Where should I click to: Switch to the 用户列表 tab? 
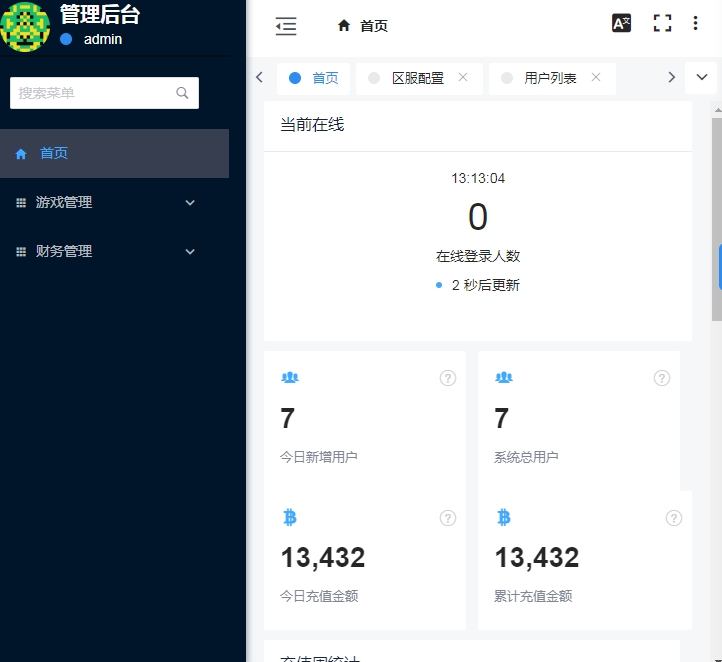550,78
